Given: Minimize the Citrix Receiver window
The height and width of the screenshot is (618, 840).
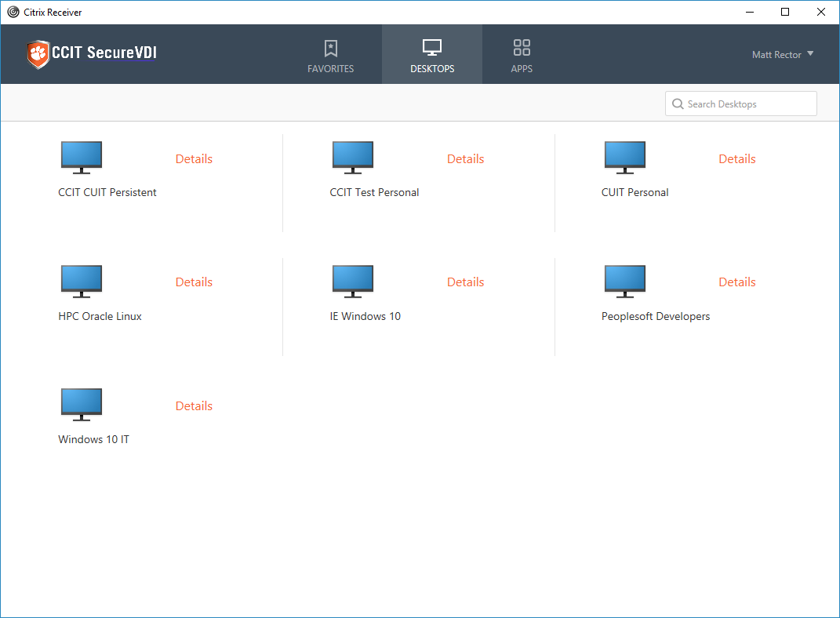Looking at the screenshot, I should tap(750, 12).
